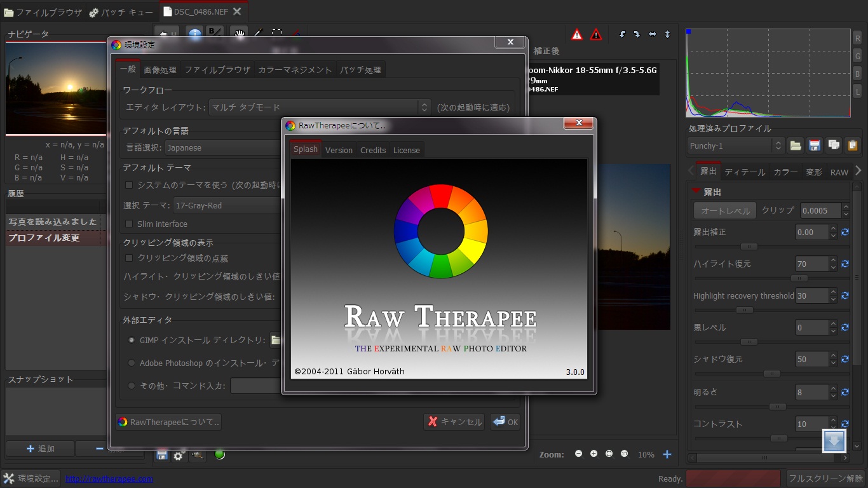Flip the image horizontally
The image size is (868, 488).
(x=653, y=34)
